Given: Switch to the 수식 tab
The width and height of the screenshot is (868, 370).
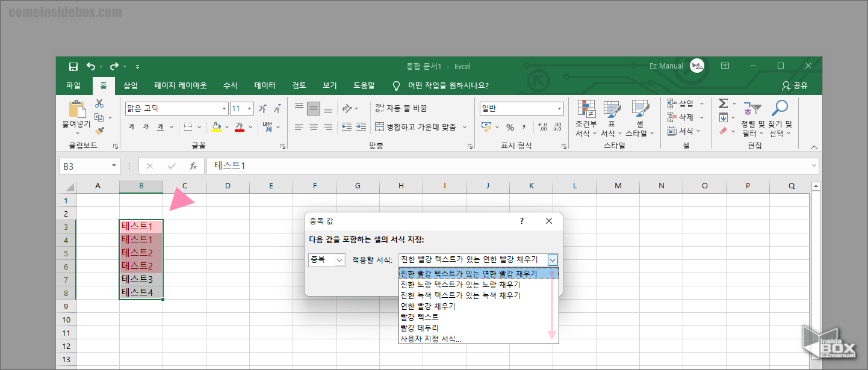Looking at the screenshot, I should 231,85.
